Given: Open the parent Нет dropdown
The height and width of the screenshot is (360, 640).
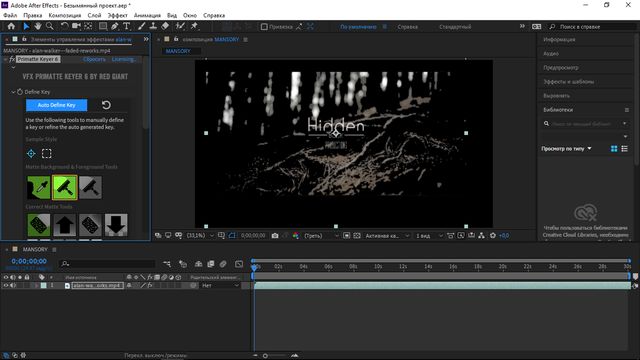Looking at the screenshot, I should 220,285.
